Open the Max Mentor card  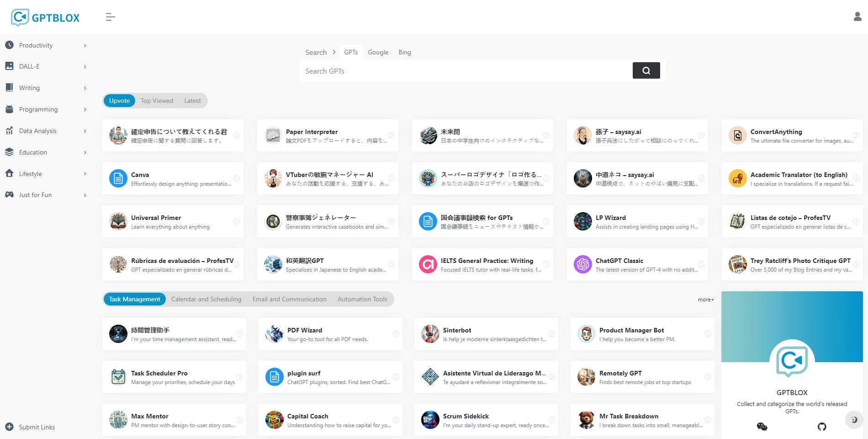pos(174,420)
